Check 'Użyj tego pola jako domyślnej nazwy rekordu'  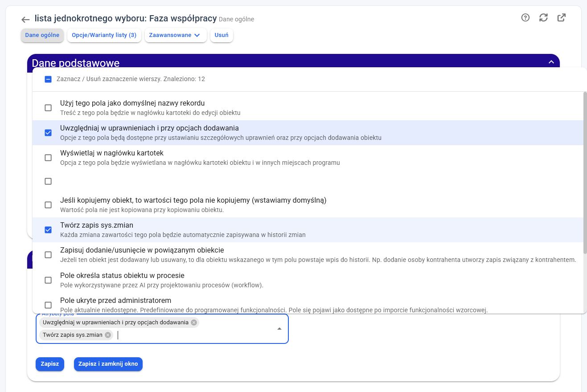(x=48, y=108)
